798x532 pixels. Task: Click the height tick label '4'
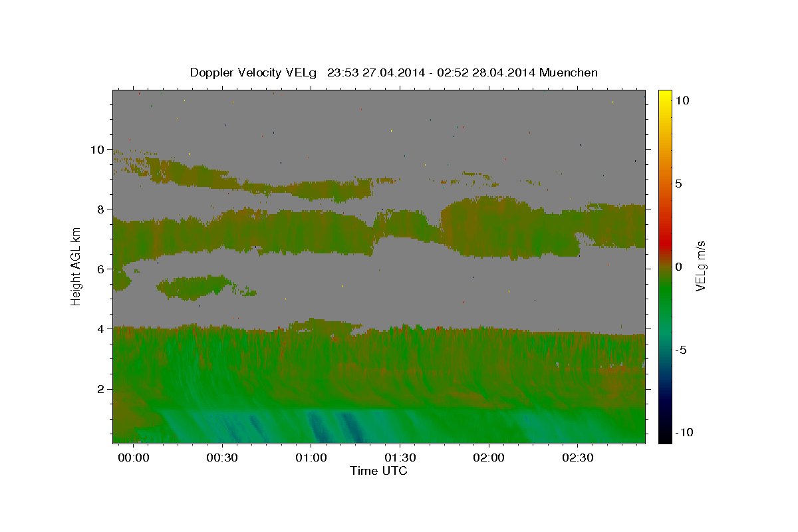point(100,329)
